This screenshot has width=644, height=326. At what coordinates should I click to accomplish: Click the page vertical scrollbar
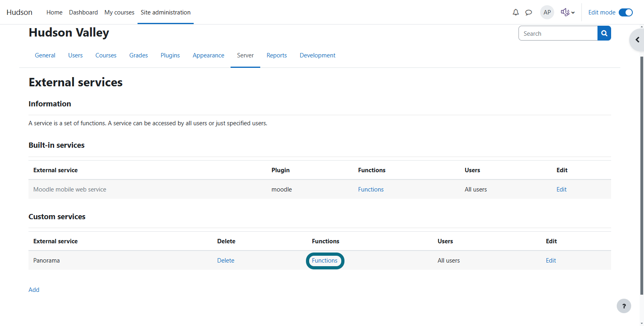click(642, 175)
